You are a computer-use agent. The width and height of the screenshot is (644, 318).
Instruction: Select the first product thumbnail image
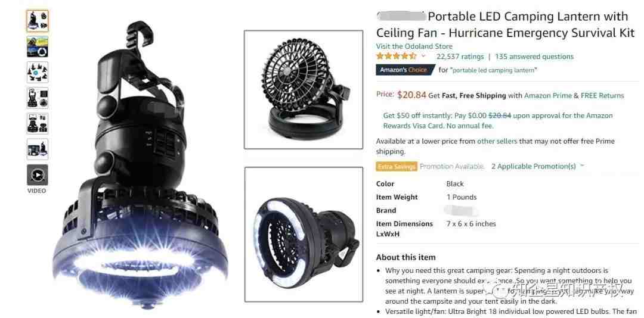click(x=38, y=21)
